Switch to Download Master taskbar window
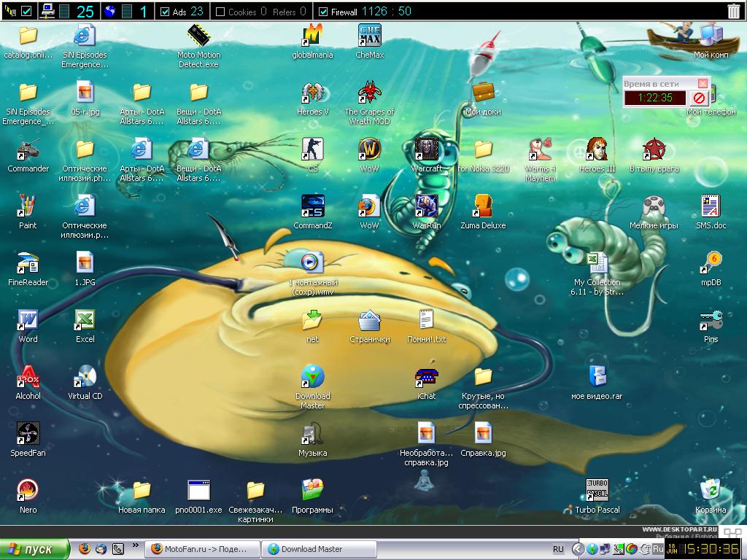This screenshot has width=747, height=560. pyautogui.click(x=320, y=549)
